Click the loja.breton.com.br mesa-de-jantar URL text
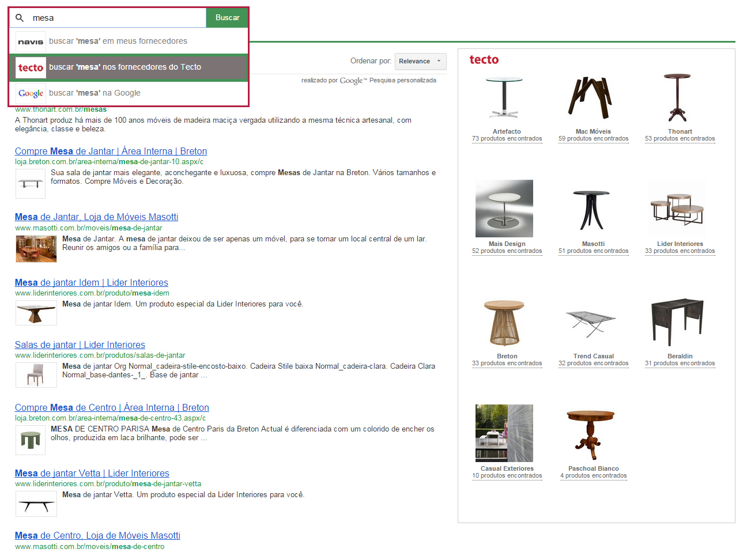The height and width of the screenshot is (560, 747). [x=110, y=162]
